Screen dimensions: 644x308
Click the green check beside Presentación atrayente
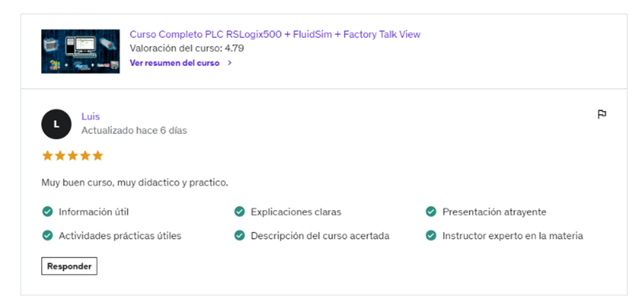coord(431,212)
